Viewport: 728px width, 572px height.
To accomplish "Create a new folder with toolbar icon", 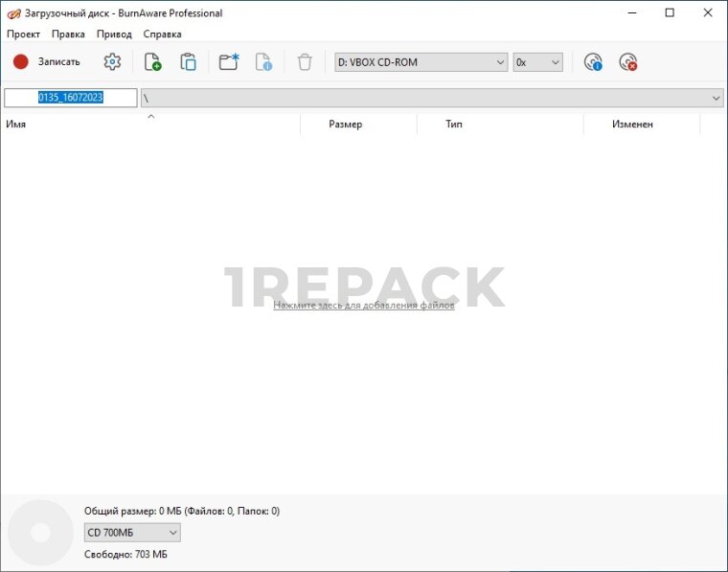I will pos(229,62).
